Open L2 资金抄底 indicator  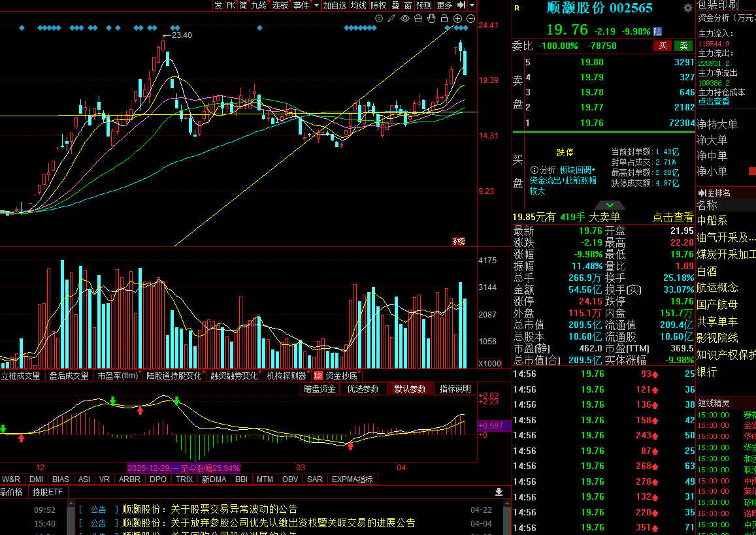point(336,376)
